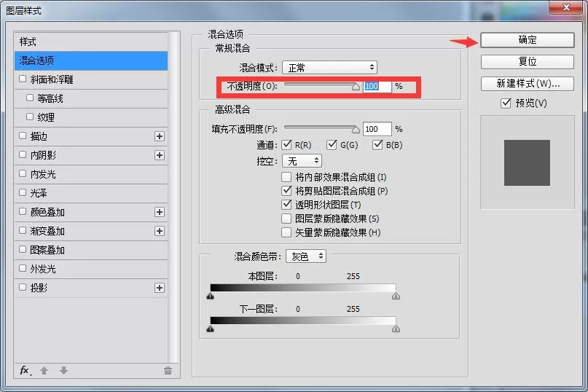Enable the 渐变叠加 checkbox
Image resolution: width=588 pixels, height=392 pixels.
pos(23,230)
